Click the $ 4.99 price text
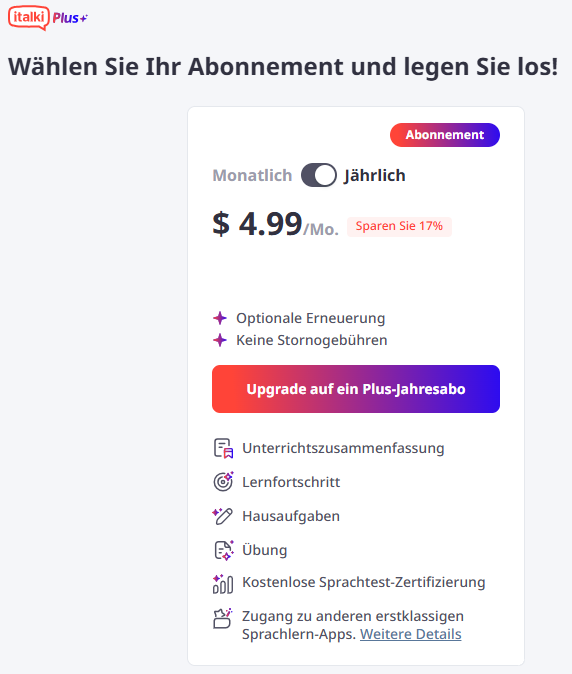572x674 pixels. [x=257, y=224]
